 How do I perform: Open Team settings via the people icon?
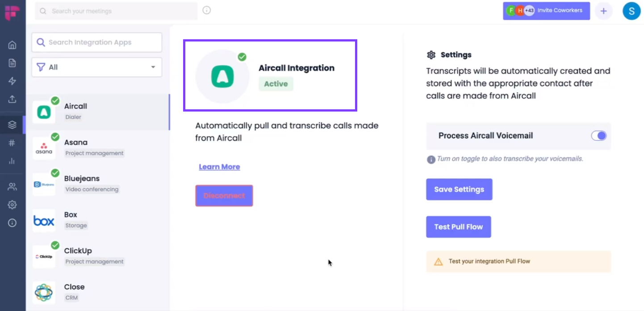click(12, 187)
